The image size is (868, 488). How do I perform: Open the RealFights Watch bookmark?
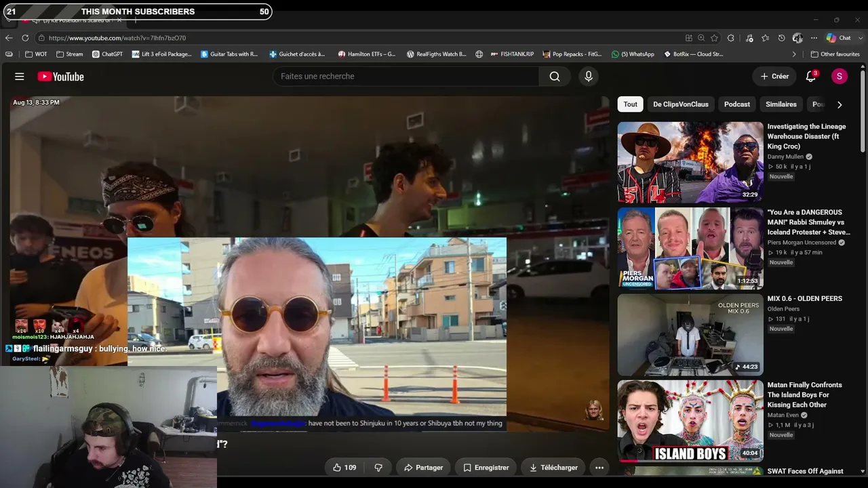coord(437,54)
